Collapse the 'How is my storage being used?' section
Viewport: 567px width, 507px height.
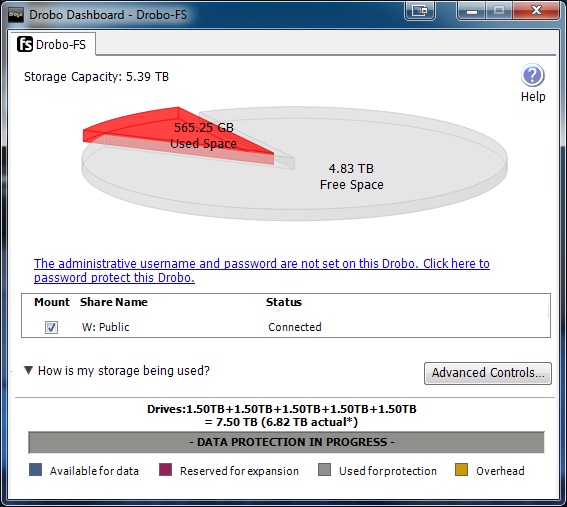coord(28,370)
